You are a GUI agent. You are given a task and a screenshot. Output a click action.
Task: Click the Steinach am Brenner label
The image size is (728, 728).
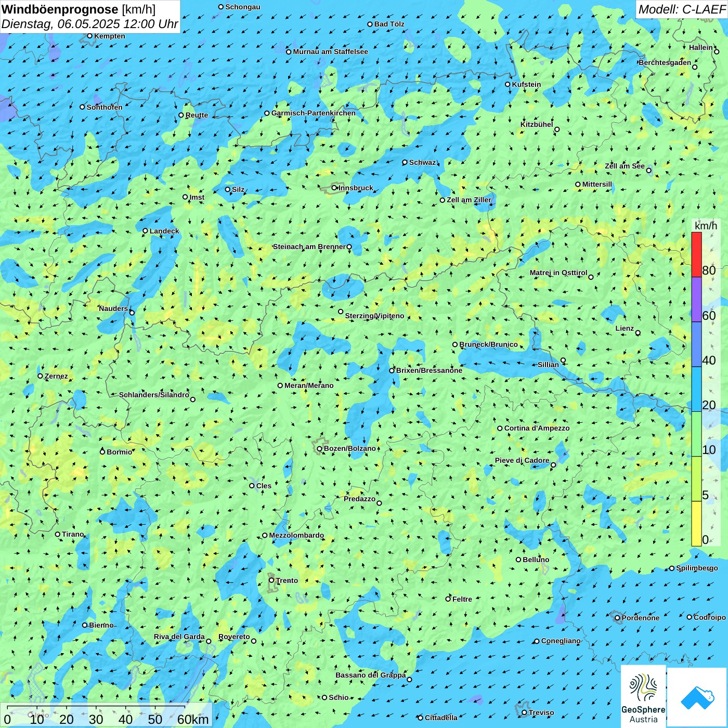(x=309, y=246)
